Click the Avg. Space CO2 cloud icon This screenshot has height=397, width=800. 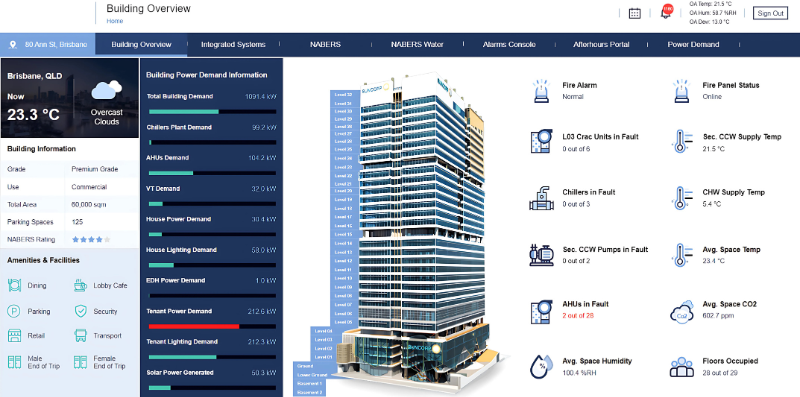click(x=682, y=311)
